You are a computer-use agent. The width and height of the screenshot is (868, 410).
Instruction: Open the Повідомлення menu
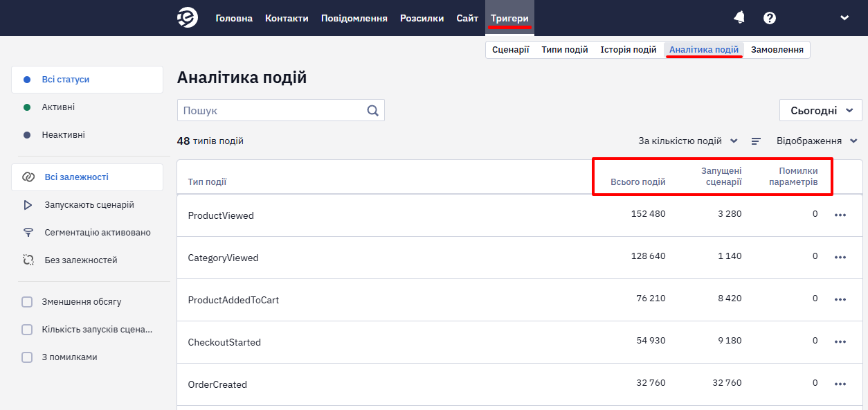[x=354, y=18]
